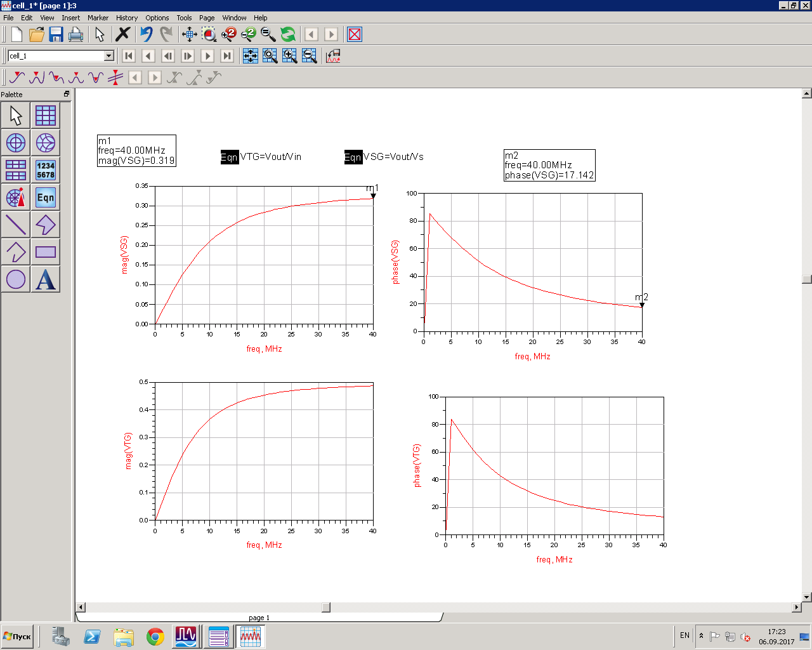Zoom to area with the rectangle magnifier

pos(209,34)
